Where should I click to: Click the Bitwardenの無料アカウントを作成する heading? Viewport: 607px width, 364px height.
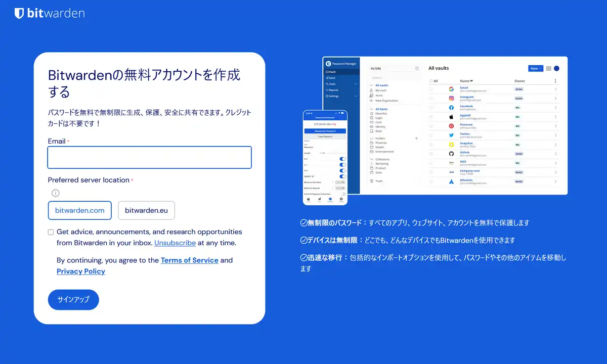pyautogui.click(x=144, y=83)
